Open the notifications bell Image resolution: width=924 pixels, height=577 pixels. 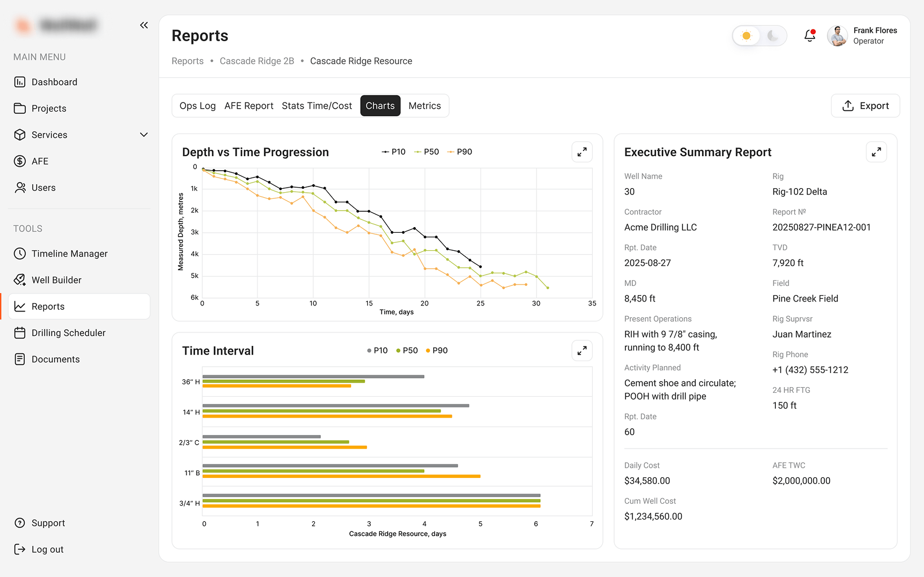(x=810, y=35)
